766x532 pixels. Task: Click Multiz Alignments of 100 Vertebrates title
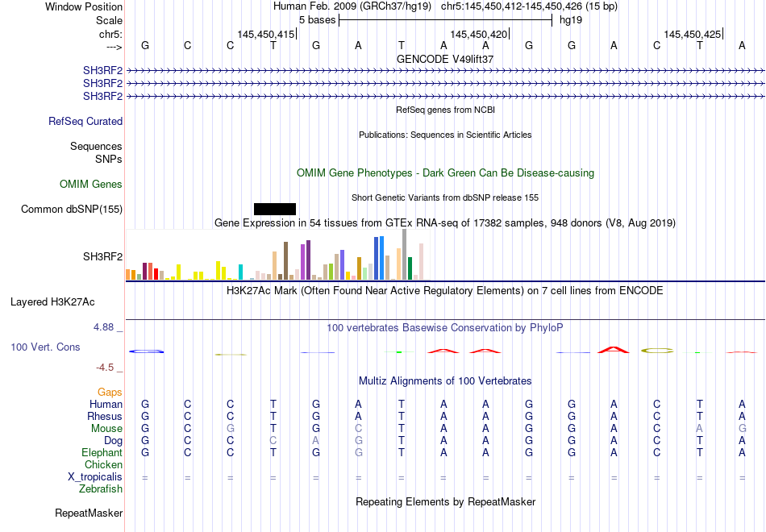point(445,381)
